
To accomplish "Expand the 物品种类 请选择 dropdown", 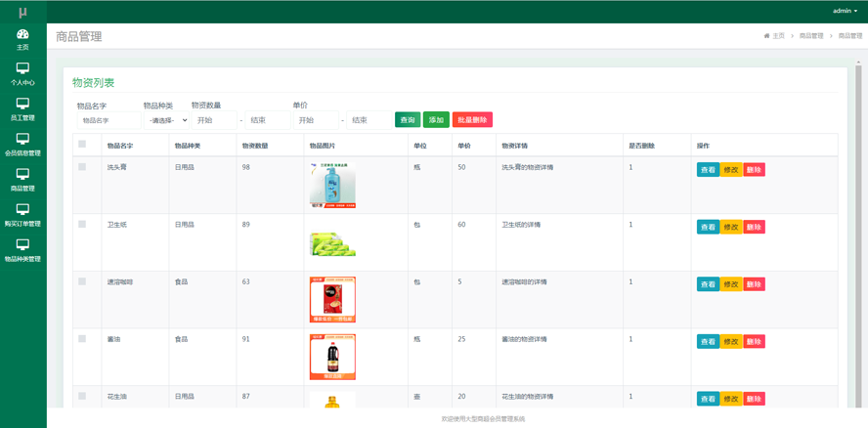I will point(166,120).
